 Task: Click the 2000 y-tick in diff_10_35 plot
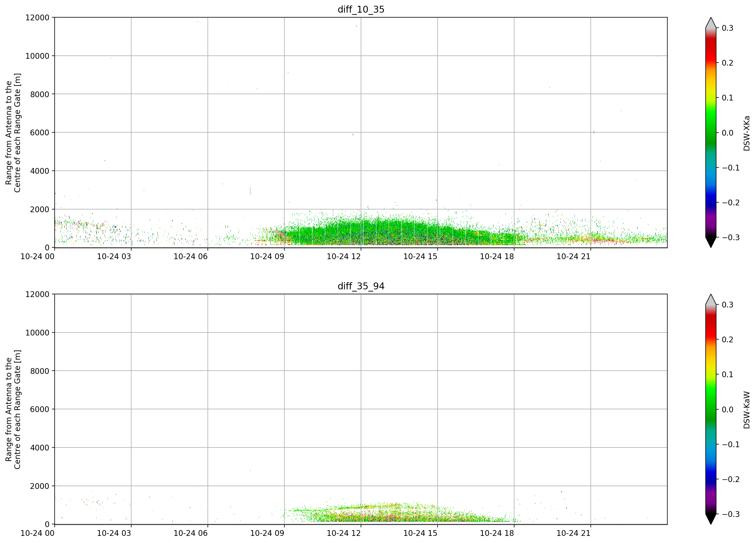(40, 209)
